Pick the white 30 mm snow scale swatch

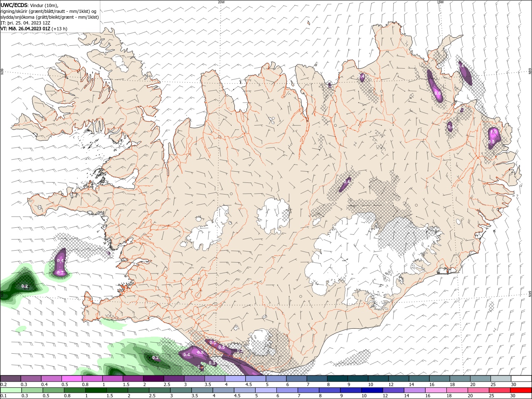(x=521, y=379)
